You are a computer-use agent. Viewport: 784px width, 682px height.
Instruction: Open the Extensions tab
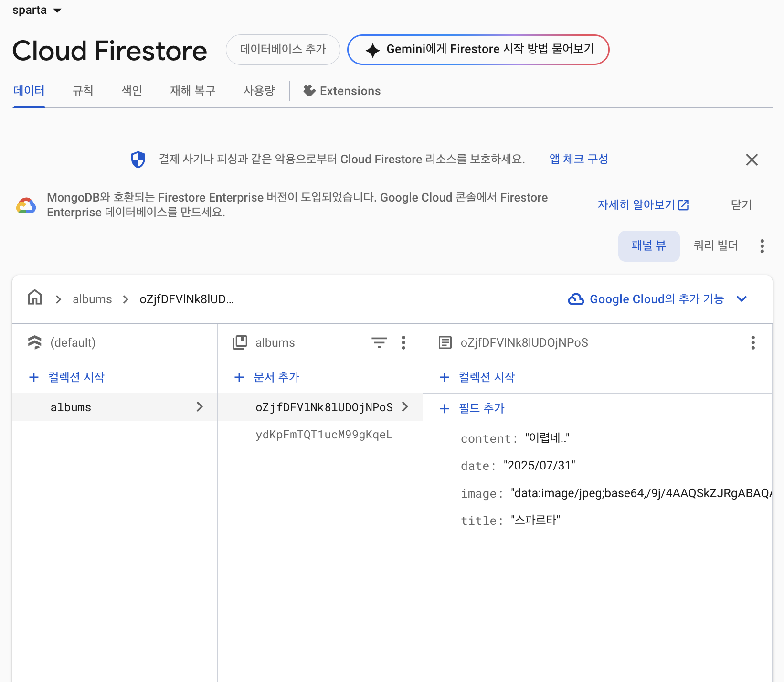tap(342, 91)
